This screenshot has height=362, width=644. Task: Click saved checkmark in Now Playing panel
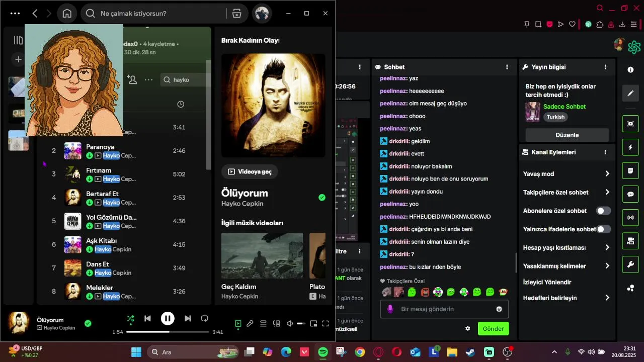[x=322, y=198]
